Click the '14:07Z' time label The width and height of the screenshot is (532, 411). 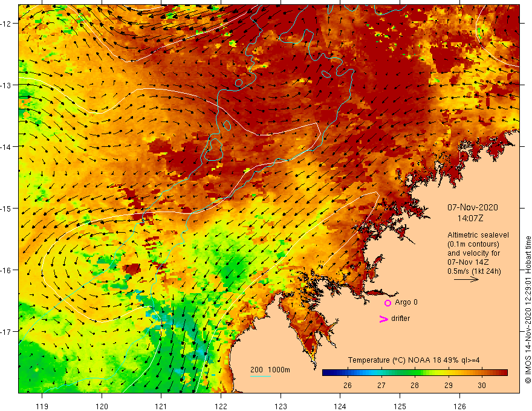[x=470, y=218]
